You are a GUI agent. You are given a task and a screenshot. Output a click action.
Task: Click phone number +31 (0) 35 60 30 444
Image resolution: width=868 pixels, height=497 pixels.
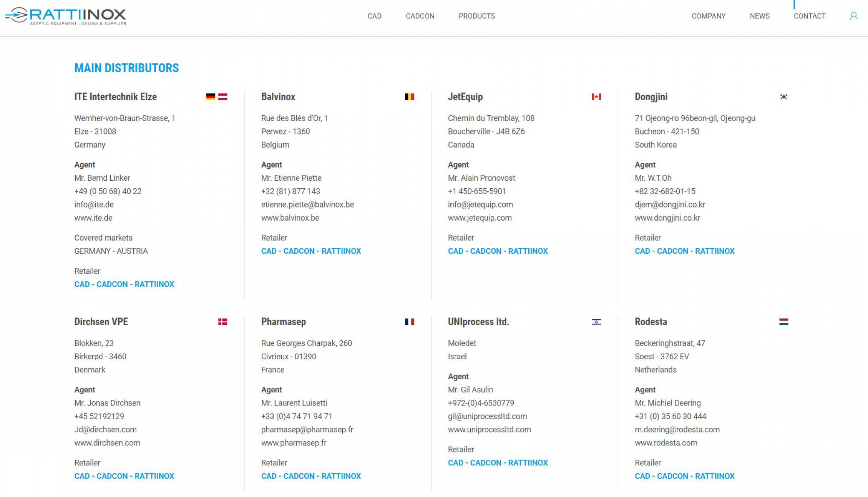coord(670,416)
